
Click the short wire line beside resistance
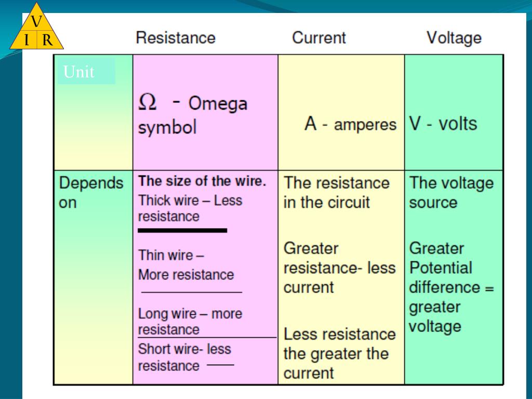pyautogui.click(x=220, y=365)
